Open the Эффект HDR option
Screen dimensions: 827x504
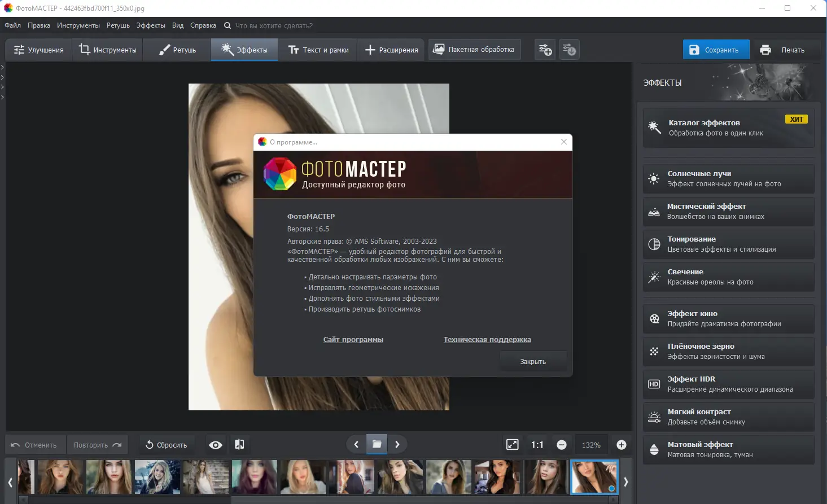pos(728,384)
